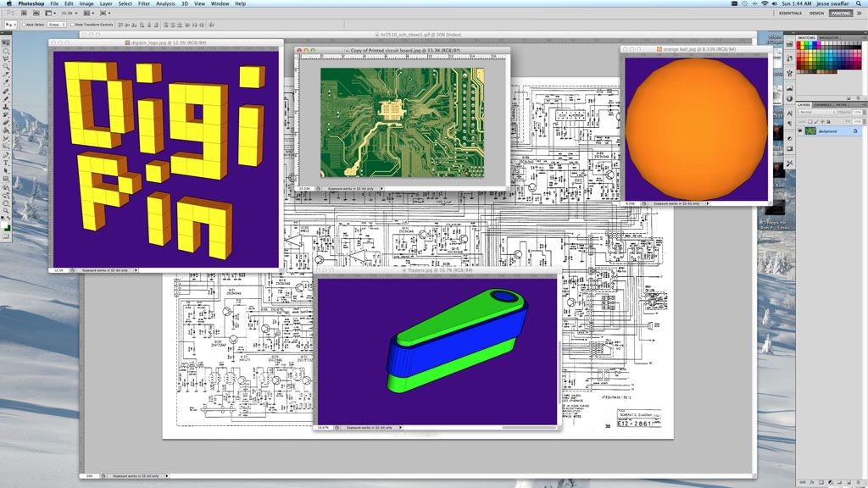The image size is (868, 488).
Task: Switch to the Paths tab
Action: coord(842,104)
